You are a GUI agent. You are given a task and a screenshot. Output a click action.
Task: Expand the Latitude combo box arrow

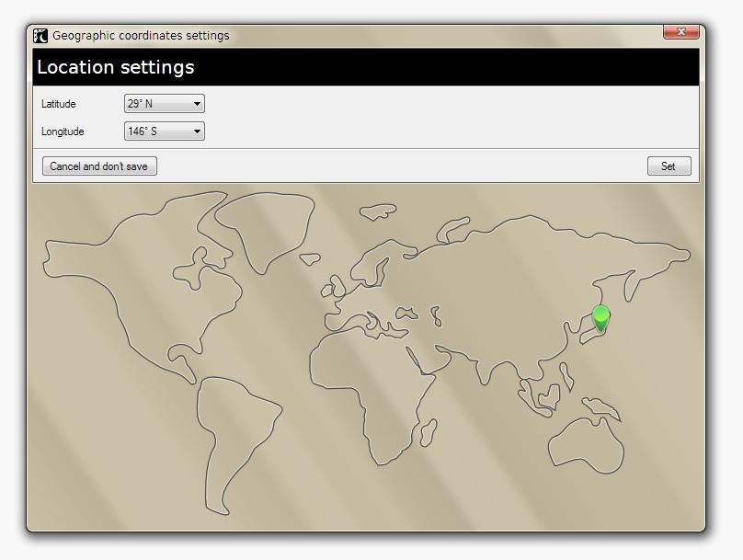[197, 103]
